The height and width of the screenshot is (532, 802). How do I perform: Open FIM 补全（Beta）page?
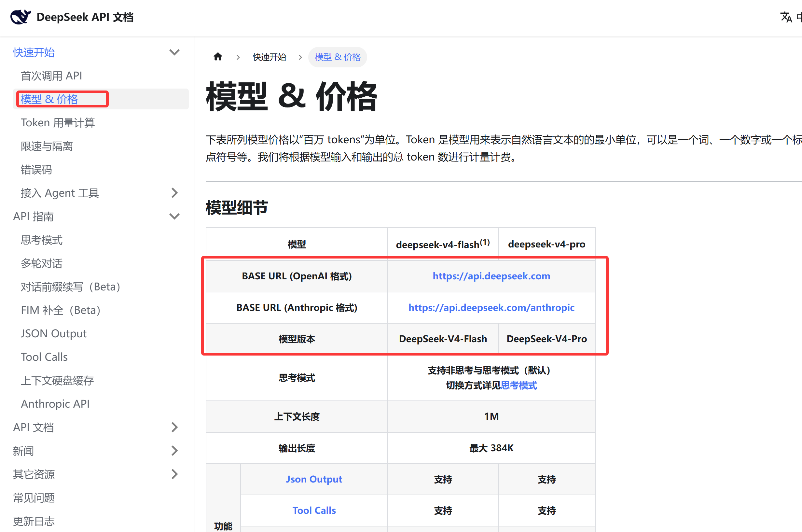(61, 310)
